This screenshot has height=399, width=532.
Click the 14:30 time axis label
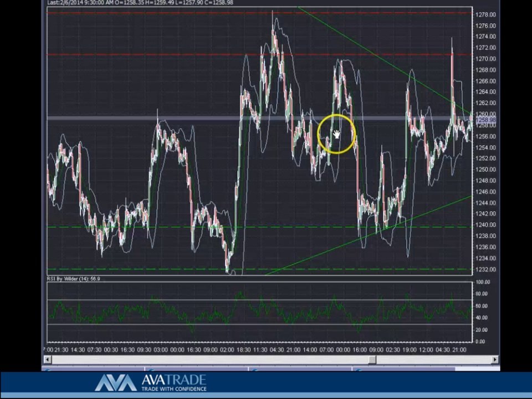(78, 350)
